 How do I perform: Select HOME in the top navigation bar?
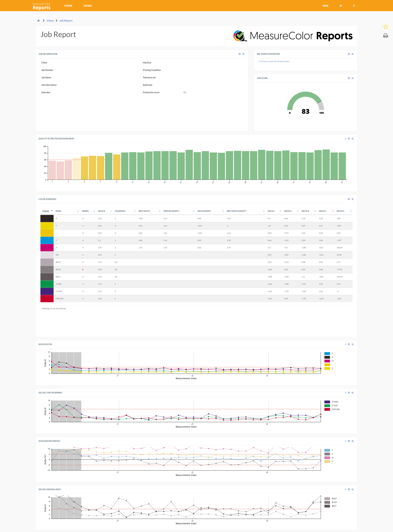pyautogui.click(x=68, y=5)
